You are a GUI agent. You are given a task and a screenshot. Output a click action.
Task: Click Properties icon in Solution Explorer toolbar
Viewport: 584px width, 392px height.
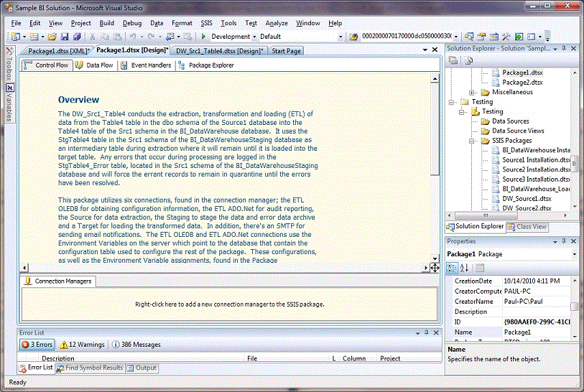453,60
